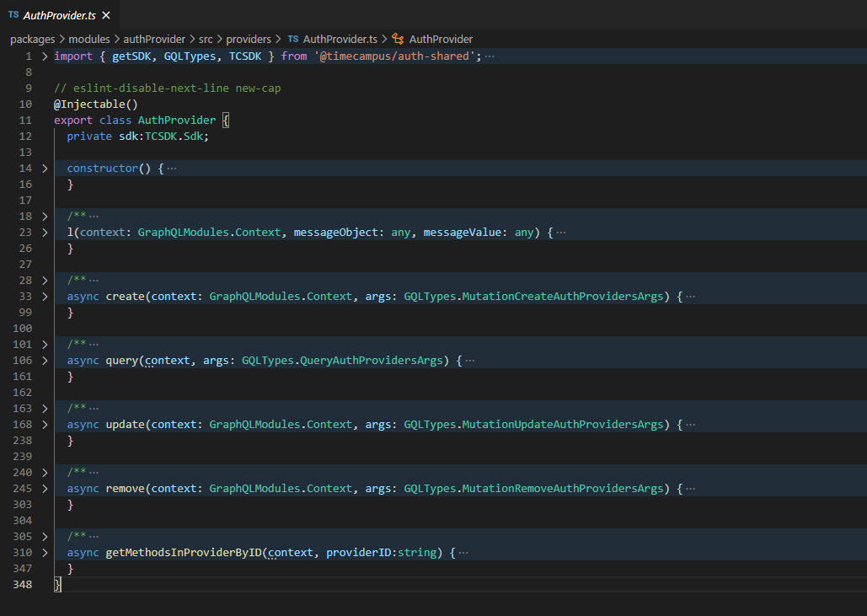Click the ellipsis after getMethodsInProviderByID to unfold
The image size is (867, 616).
click(463, 552)
